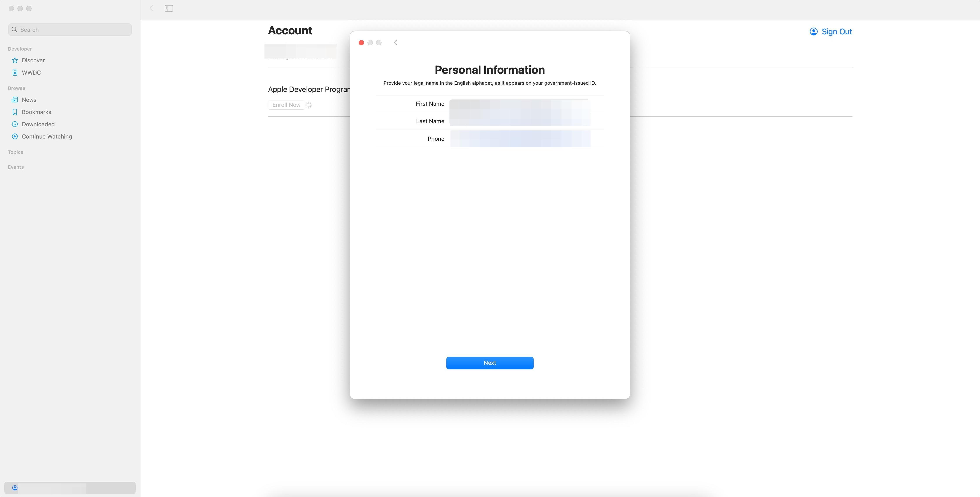Screen dimensions: 980x497
Task: Toggle the sidebar visibility icon
Action: (x=169, y=8)
